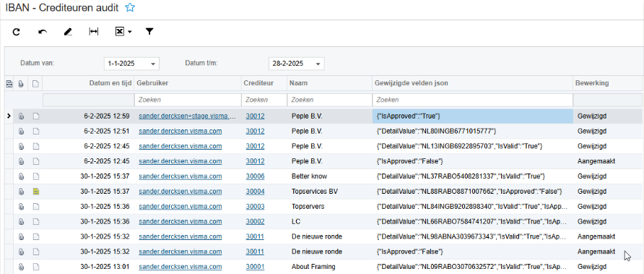Click attachment icon on 6-2-2025 12:51 row
The image size is (644, 274).
(21, 132)
